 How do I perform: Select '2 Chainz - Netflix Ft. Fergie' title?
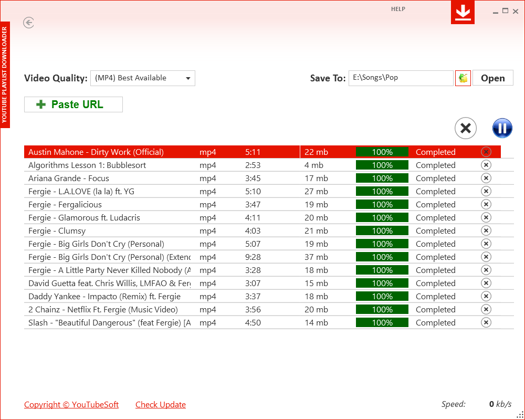[103, 309]
